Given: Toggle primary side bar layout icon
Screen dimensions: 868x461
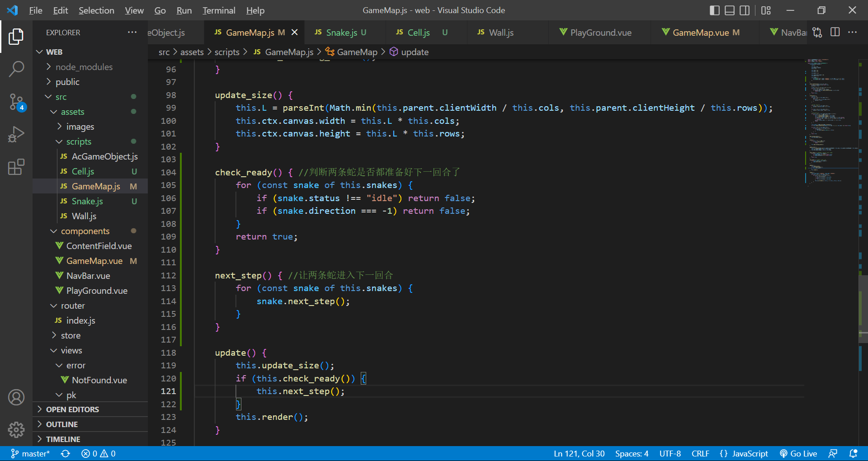Looking at the screenshot, I should tap(715, 10).
